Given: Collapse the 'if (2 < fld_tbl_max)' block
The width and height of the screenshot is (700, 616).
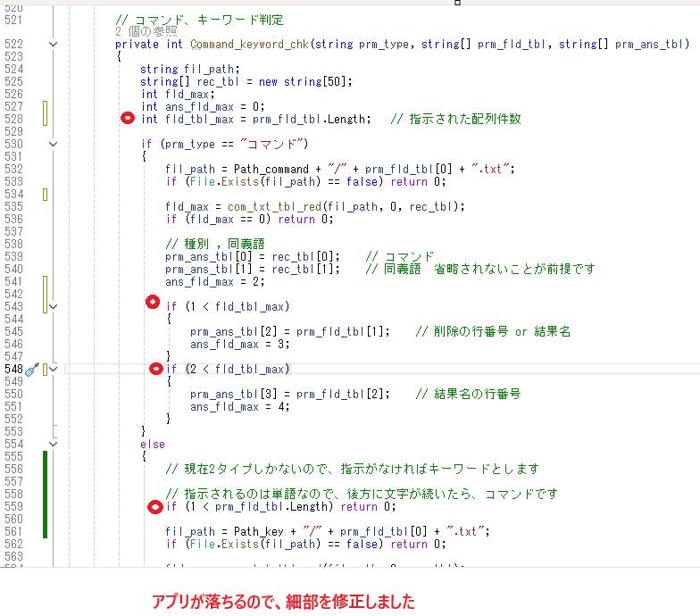Looking at the screenshot, I should [53, 369].
